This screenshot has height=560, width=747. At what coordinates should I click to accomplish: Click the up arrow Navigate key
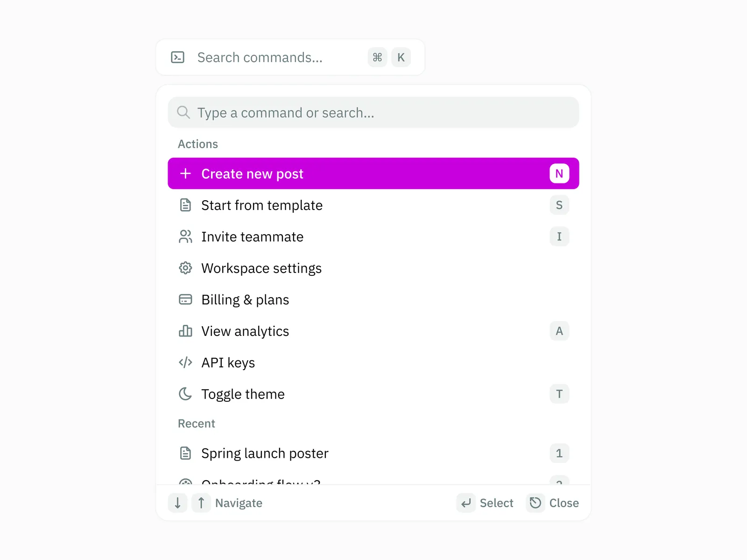click(201, 503)
